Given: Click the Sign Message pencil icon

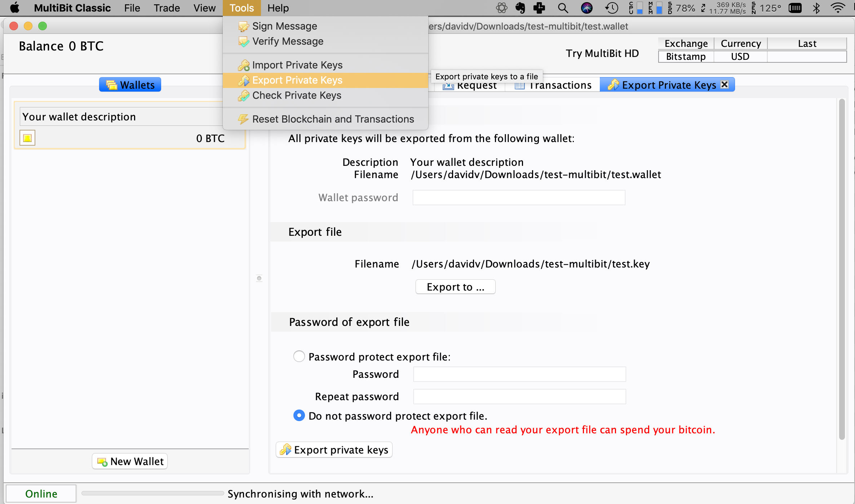Looking at the screenshot, I should click(244, 26).
